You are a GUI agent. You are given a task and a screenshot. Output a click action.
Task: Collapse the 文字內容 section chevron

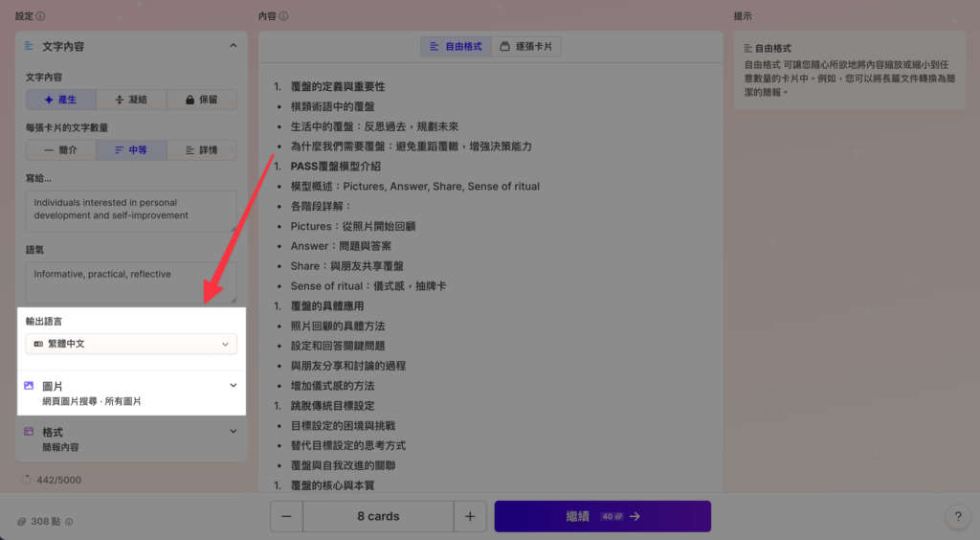tap(234, 46)
